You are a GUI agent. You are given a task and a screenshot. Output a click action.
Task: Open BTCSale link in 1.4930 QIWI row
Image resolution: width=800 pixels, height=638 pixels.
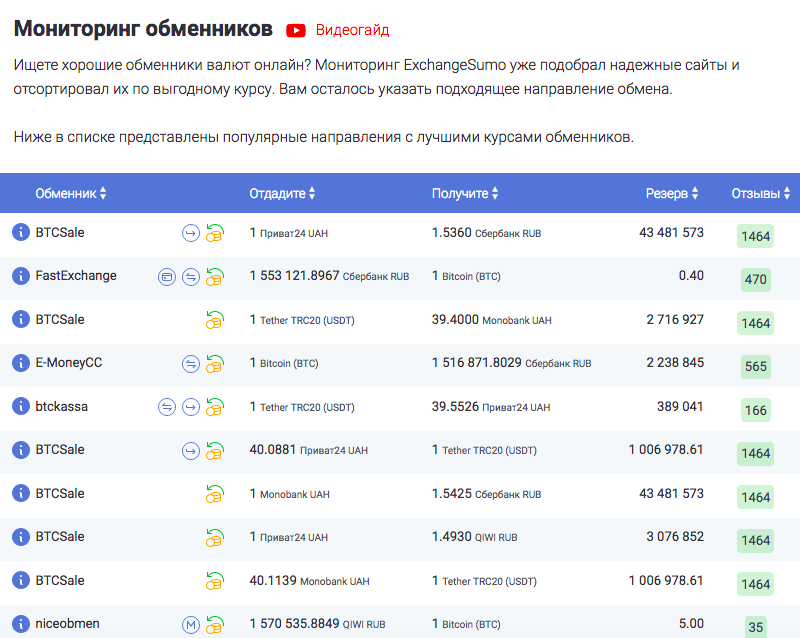point(60,537)
